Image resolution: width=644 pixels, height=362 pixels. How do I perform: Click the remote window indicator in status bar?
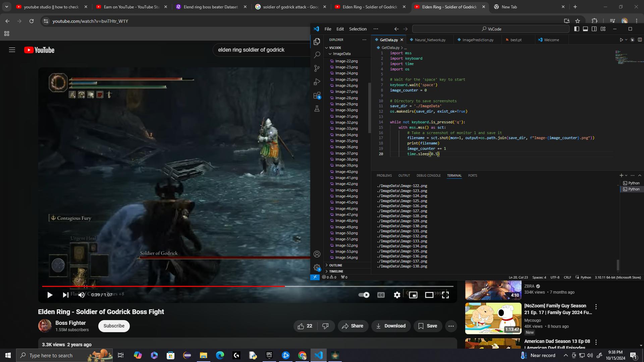pos(315,277)
